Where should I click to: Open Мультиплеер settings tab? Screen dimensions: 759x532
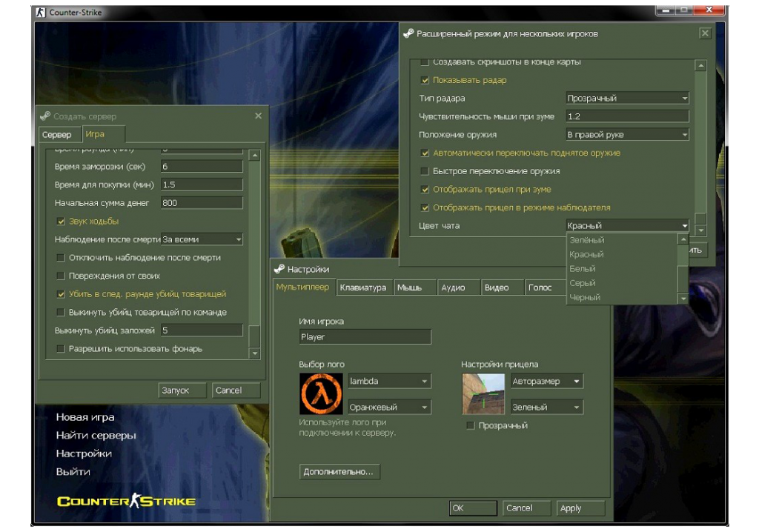tap(304, 287)
